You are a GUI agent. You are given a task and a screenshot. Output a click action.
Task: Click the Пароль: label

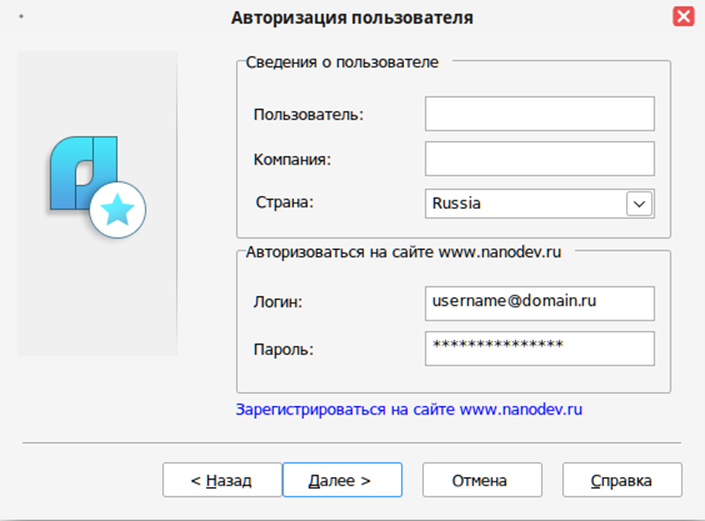tap(284, 349)
